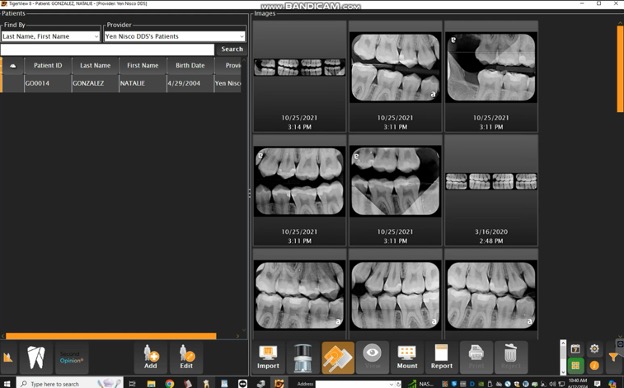Viewport: 624px width, 388px height.
Task: Click the Edit patient icon
Action: (186, 357)
